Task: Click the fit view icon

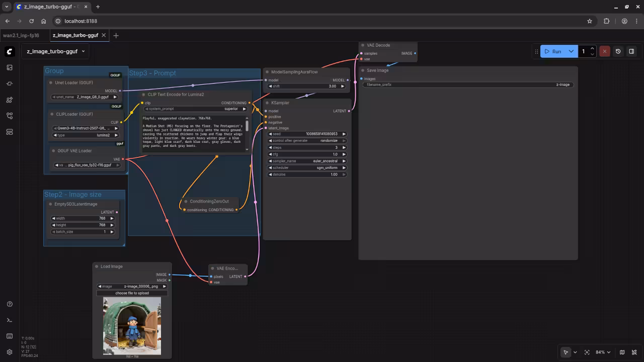Action: pos(587,352)
